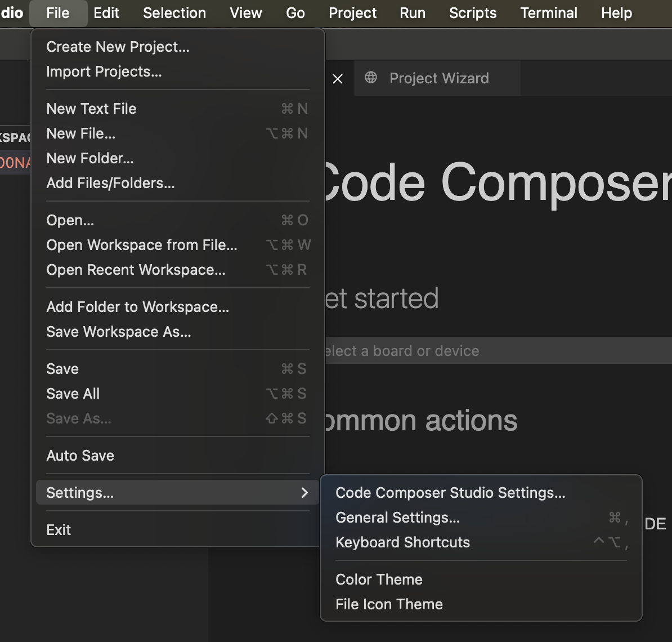Click the globe icon on Project Wizard tab

[x=371, y=78]
